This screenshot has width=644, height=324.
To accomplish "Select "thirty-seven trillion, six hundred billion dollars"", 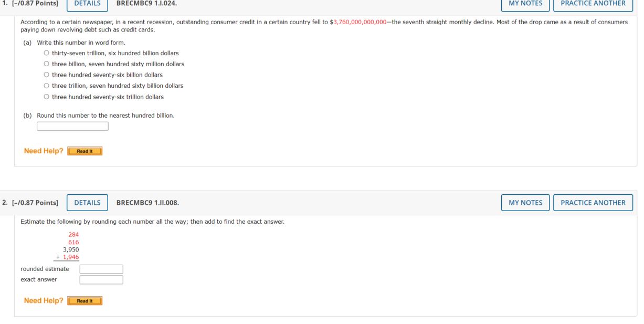I will tap(47, 53).
